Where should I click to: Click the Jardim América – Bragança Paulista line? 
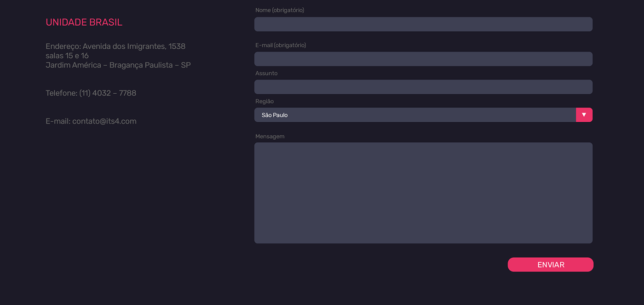(118, 65)
